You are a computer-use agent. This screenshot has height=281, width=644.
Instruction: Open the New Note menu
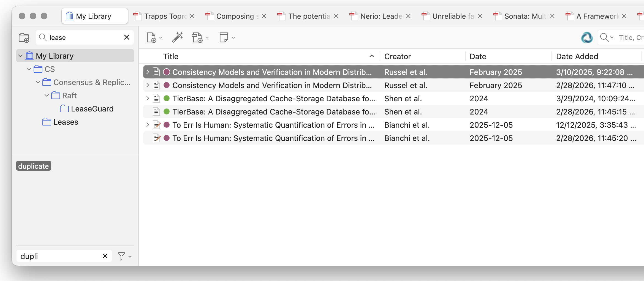pyautogui.click(x=227, y=38)
